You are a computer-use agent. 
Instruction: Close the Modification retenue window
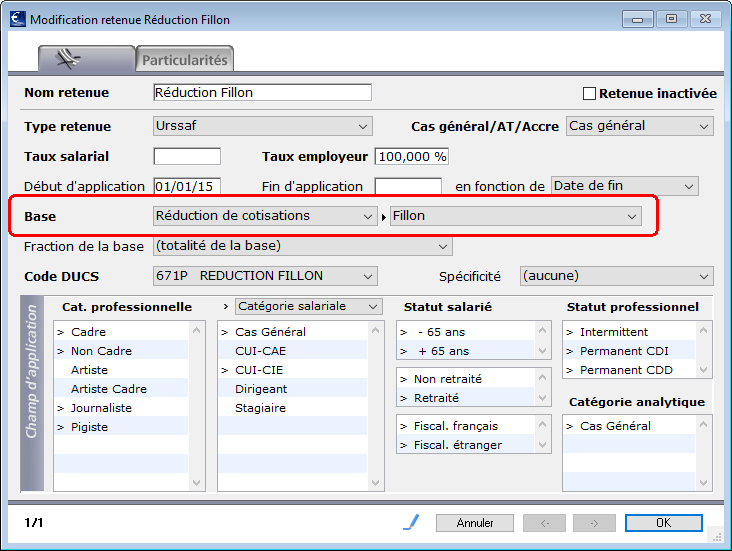pos(705,19)
